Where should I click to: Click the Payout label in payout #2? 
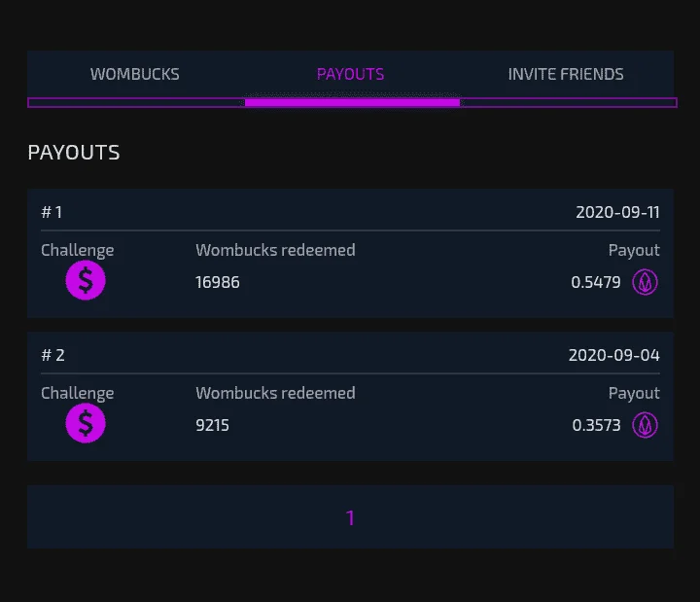(x=634, y=394)
